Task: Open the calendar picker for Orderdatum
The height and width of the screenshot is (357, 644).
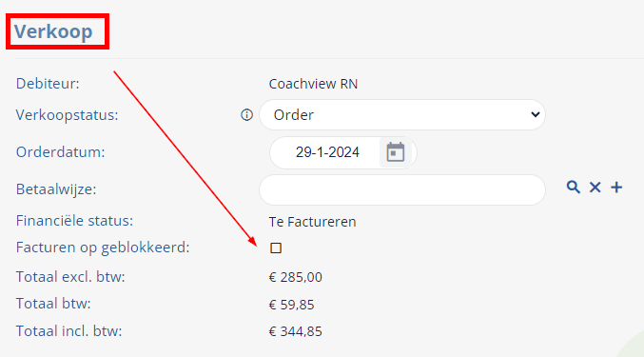Action: pyautogui.click(x=395, y=152)
